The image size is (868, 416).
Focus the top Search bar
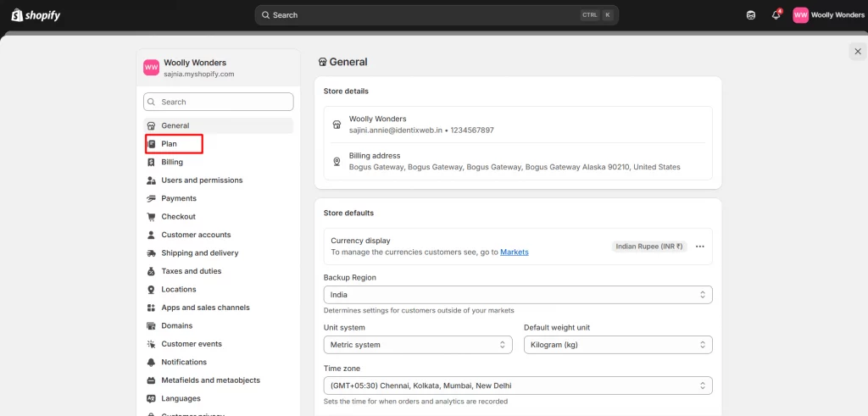click(x=437, y=15)
